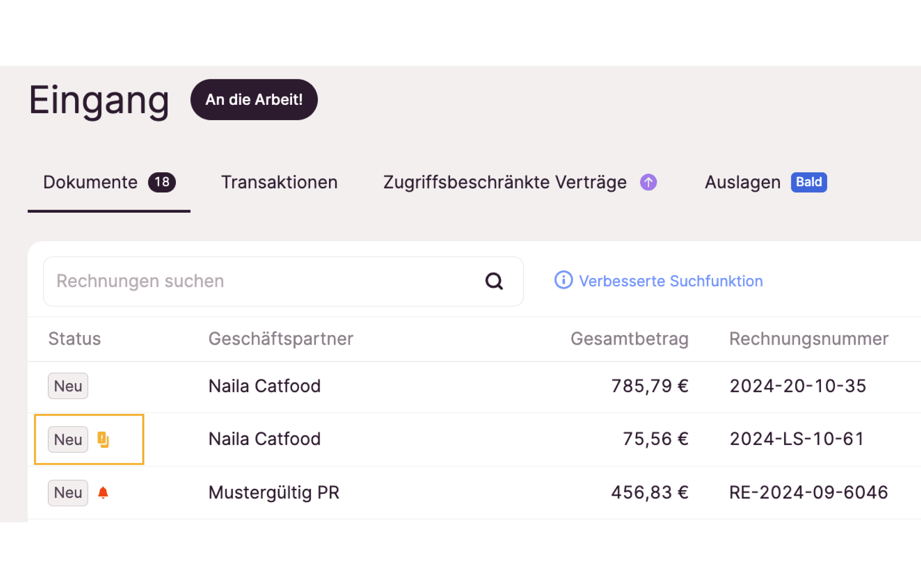This screenshot has height=588, width=921.
Task: Click the highlighted warning icon in the outlined row
Action: pyautogui.click(x=103, y=439)
